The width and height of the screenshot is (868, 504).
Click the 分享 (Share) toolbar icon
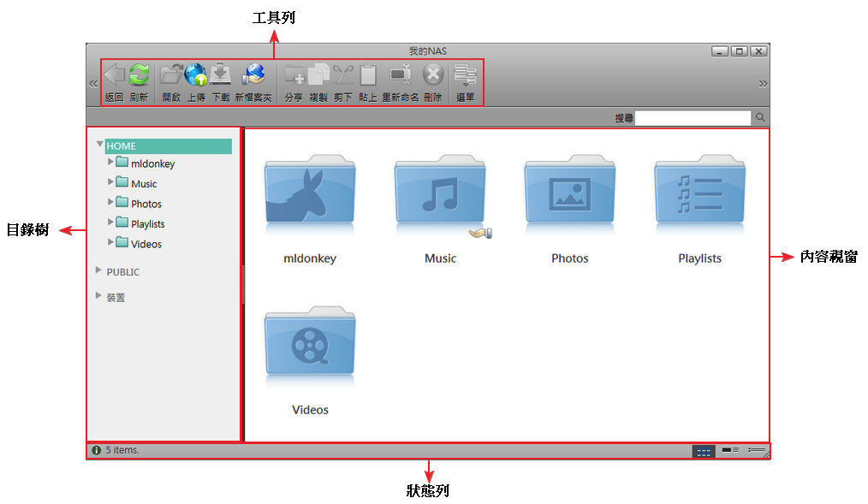(294, 75)
